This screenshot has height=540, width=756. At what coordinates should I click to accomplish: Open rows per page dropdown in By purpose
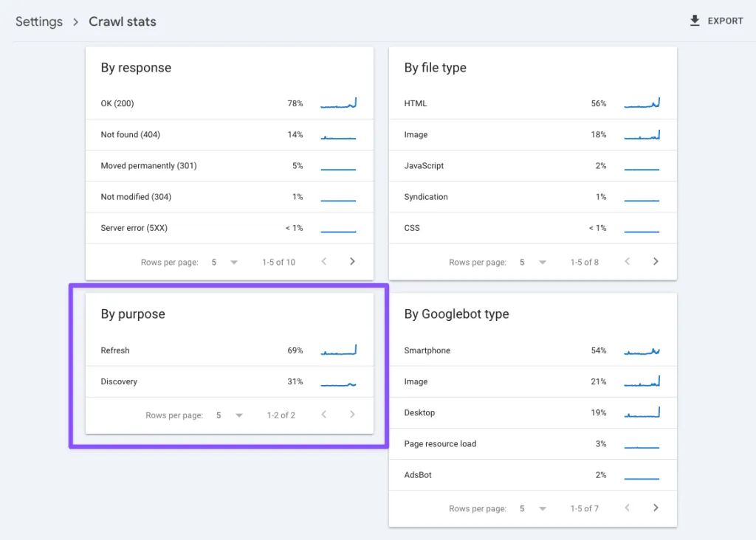pos(230,415)
